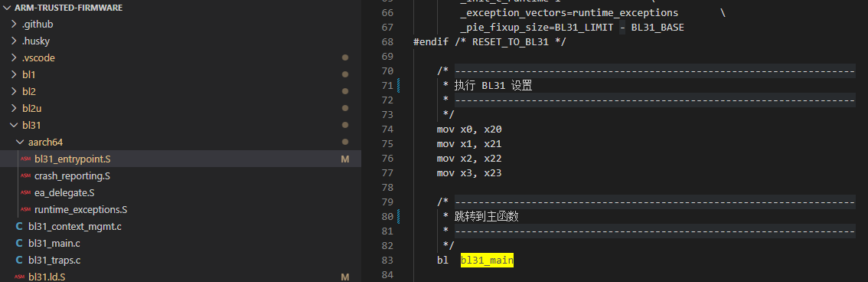Image resolution: width=868 pixels, height=282 pixels.
Task: Click modified dot beside bl1 folder
Action: 345,75
